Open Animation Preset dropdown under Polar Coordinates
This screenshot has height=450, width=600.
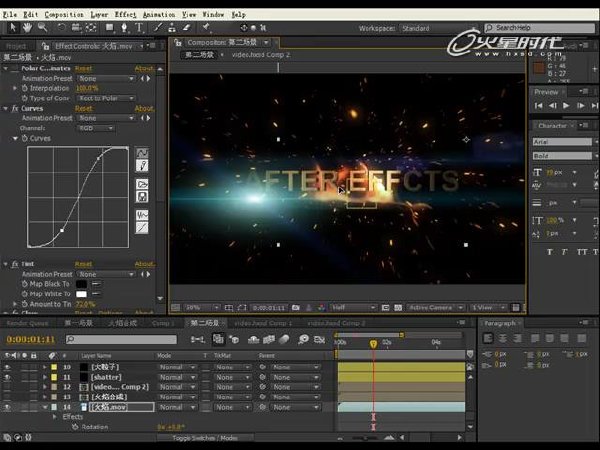coord(106,78)
